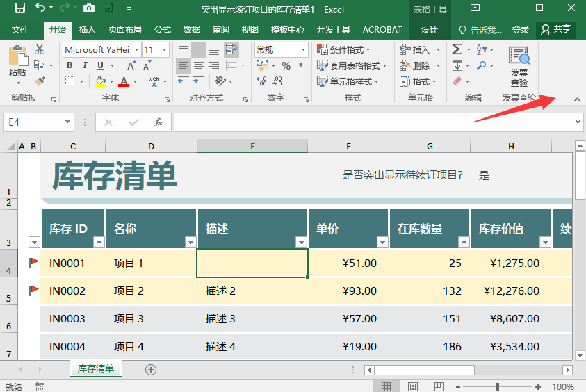Image resolution: width=586 pixels, height=392 pixels.
Task: Toggle bold formatting
Action: [70, 66]
